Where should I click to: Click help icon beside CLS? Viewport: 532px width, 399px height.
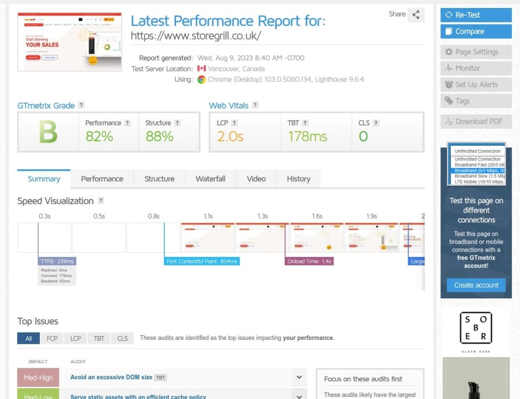[376, 123]
